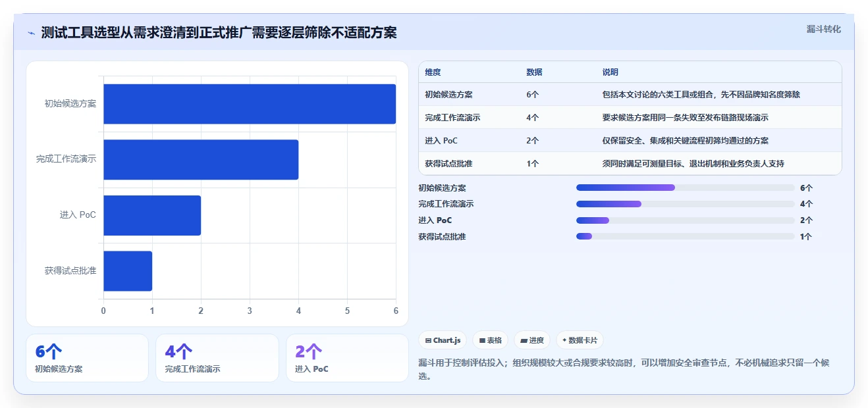Click the 进入 PoC chart axis label

tap(78, 215)
